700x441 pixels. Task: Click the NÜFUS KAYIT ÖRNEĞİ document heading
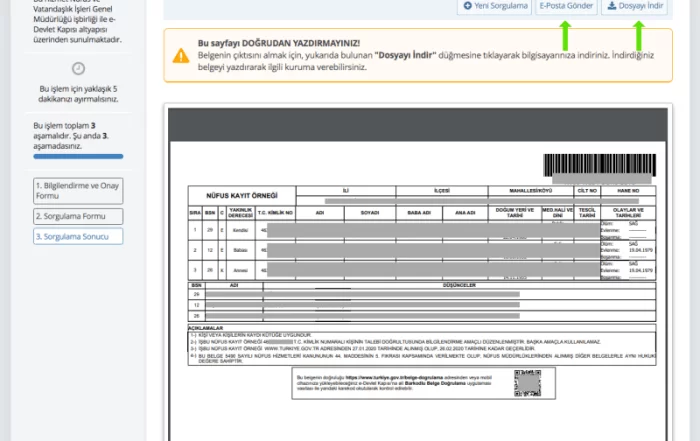(242, 196)
